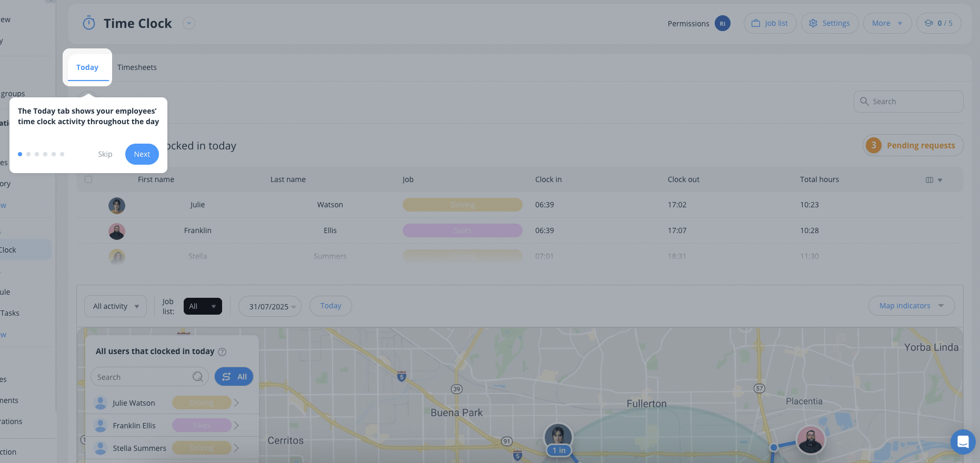The image size is (980, 463).
Task: Click the Driving tag beside Julie Watson in the map list
Action: 202,402
